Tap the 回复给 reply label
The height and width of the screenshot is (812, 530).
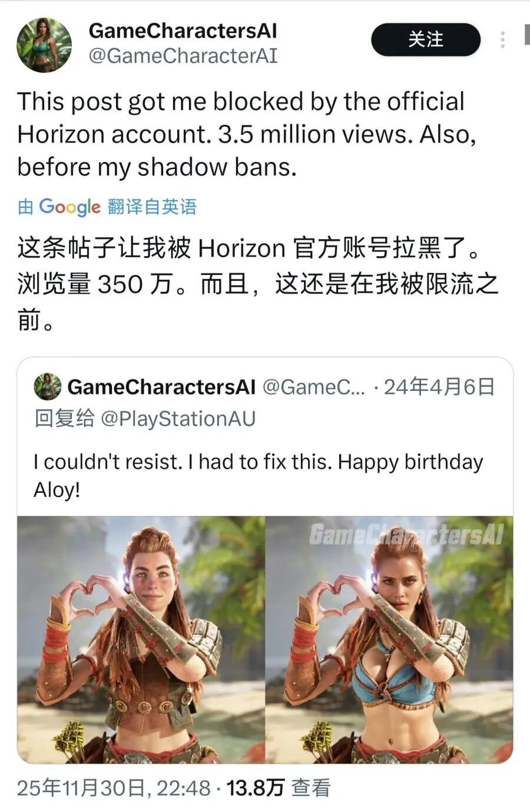pos(64,419)
